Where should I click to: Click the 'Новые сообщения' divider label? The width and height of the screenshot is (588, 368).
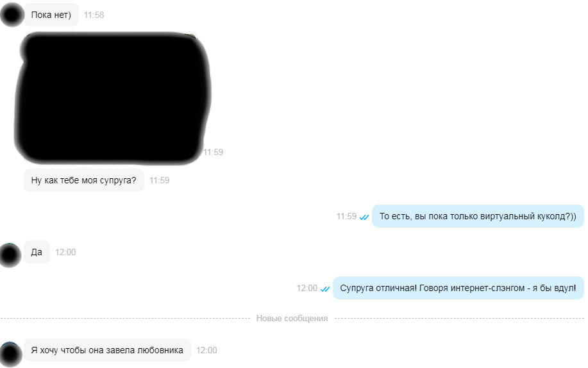coord(292,318)
